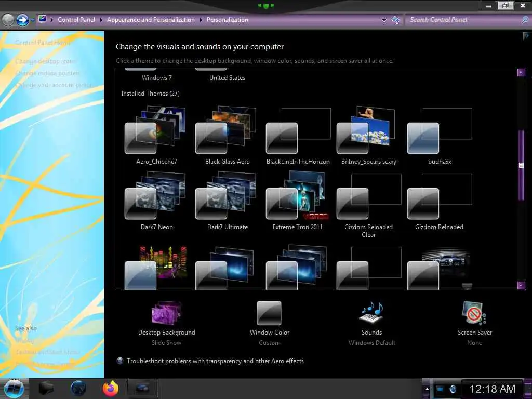Open address bar history dropdown
Image resolution: width=532 pixels, height=399 pixels.
click(x=384, y=20)
